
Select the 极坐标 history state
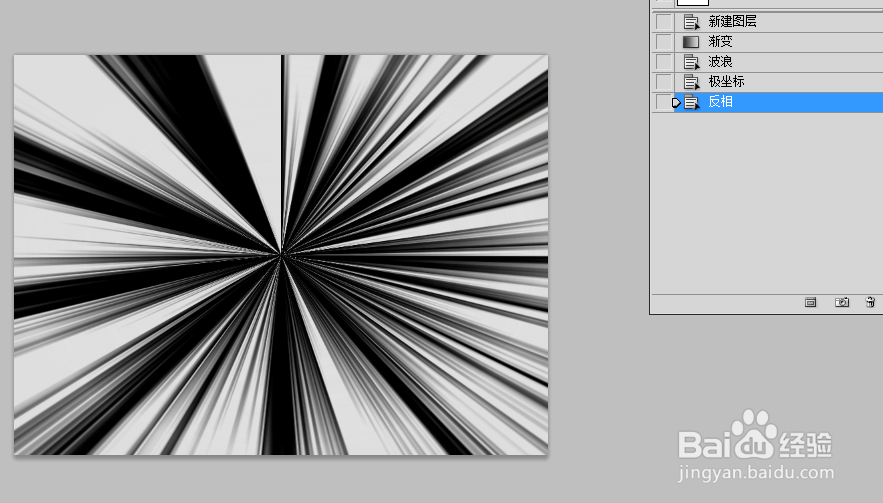(x=778, y=82)
